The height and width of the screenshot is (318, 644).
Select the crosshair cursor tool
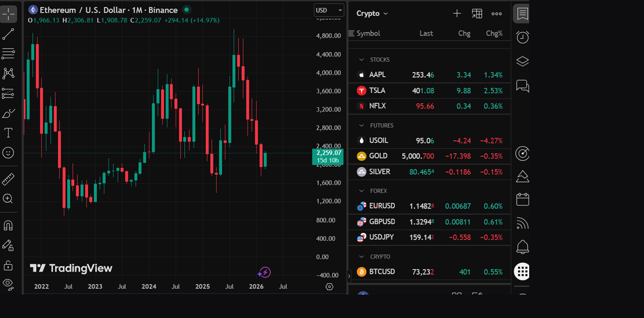coord(8,14)
